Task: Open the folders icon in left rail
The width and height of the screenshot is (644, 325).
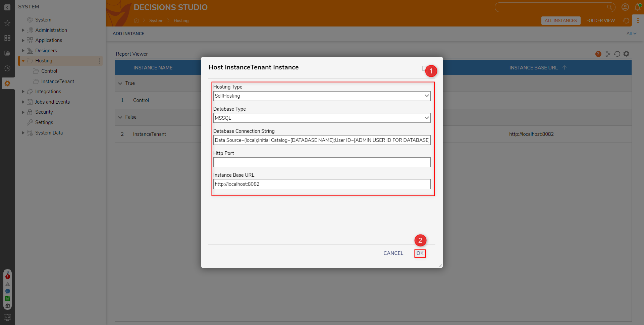Action: pos(7,53)
